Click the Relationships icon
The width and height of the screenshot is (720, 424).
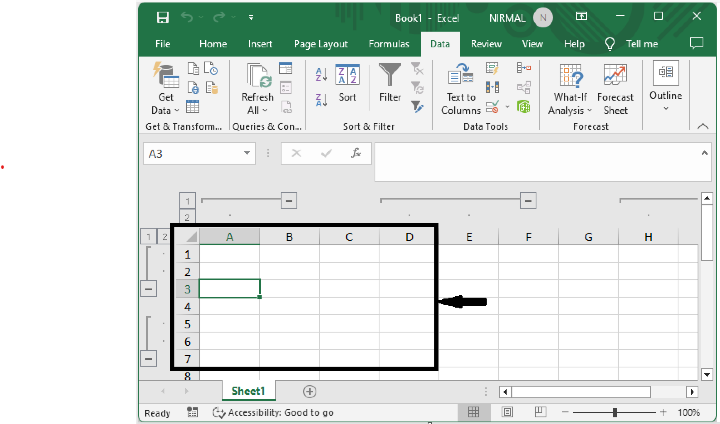pyautogui.click(x=524, y=87)
